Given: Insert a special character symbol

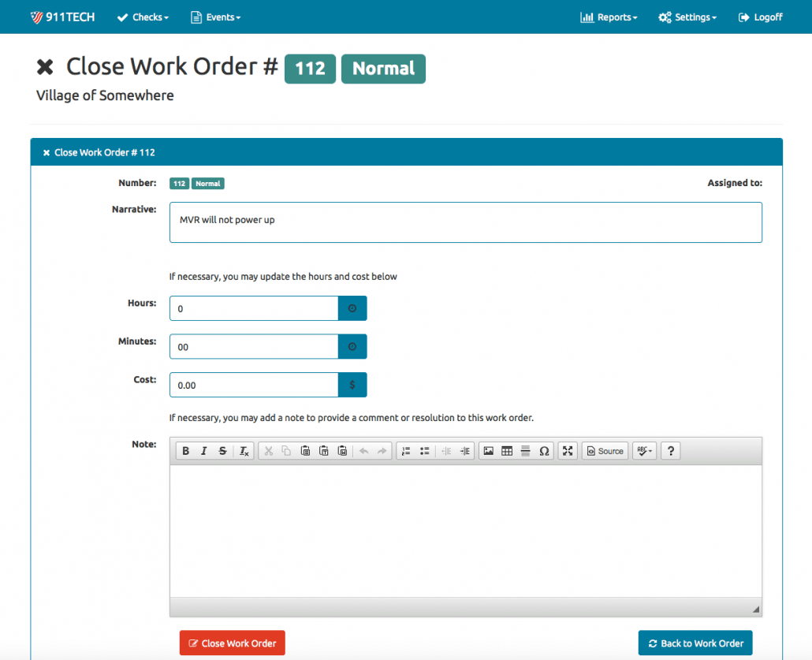Looking at the screenshot, I should [x=544, y=450].
